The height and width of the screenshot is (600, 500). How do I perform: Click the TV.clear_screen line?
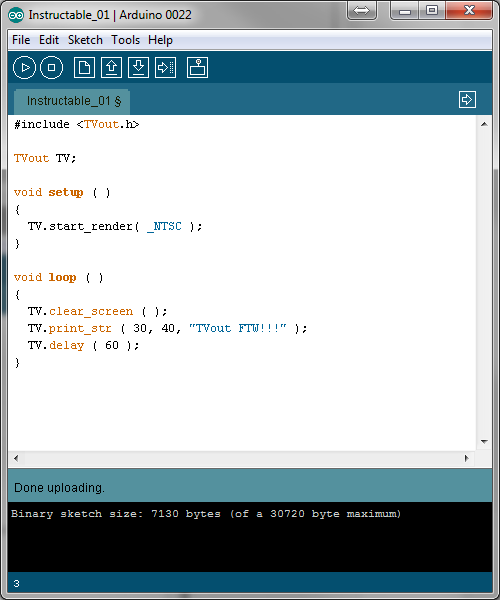point(98,311)
